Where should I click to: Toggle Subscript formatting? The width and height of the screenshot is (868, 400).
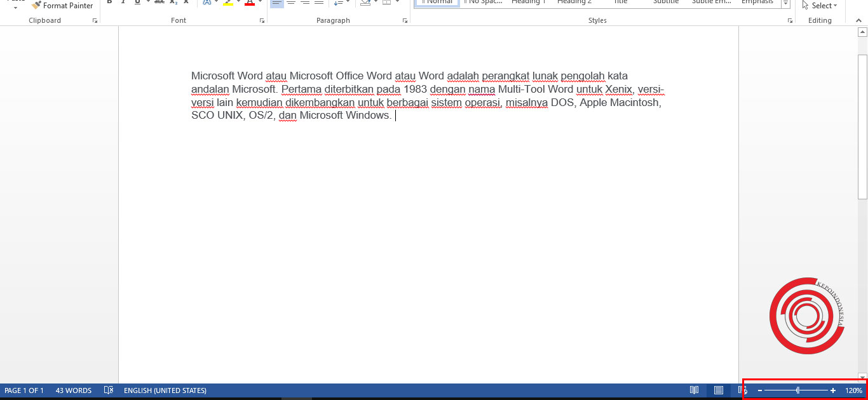point(173,3)
